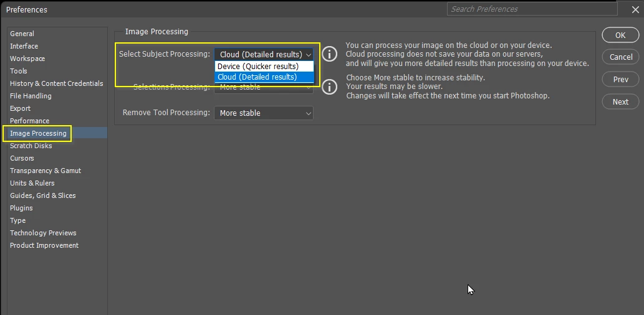Advance to next section with Next
The width and height of the screenshot is (644, 315).
click(x=620, y=101)
